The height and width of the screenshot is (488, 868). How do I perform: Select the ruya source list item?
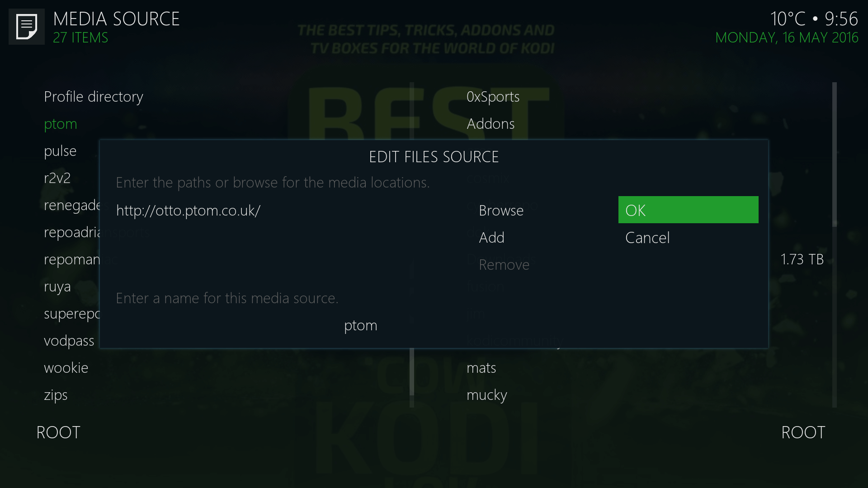tap(57, 286)
